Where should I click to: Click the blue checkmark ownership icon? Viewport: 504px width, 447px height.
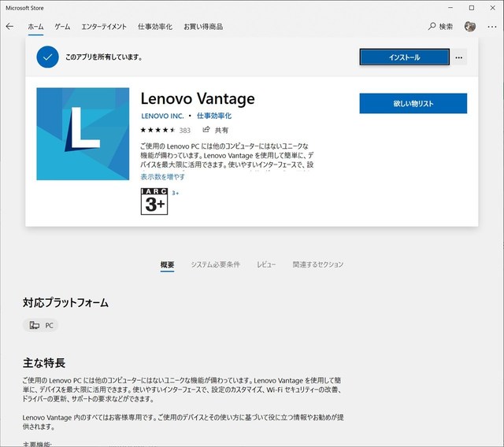coord(47,57)
